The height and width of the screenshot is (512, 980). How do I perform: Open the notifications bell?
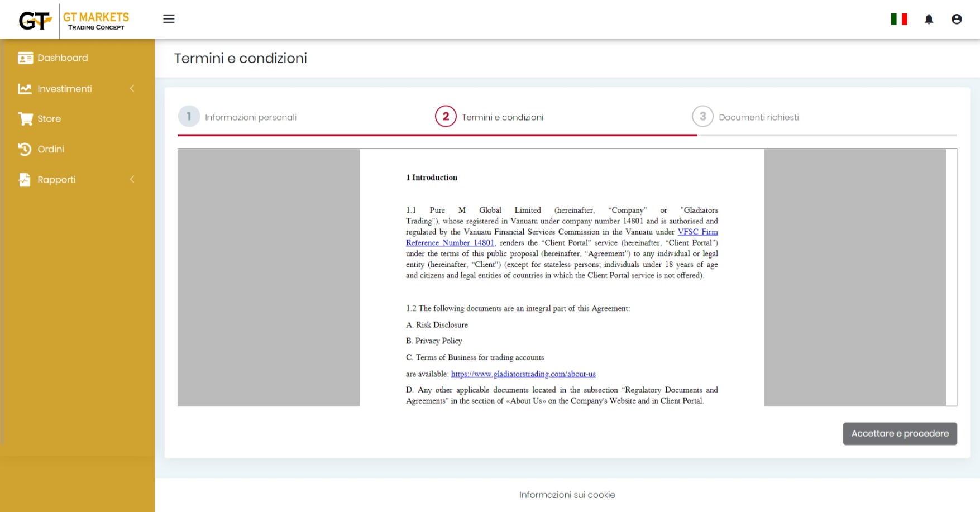(929, 20)
